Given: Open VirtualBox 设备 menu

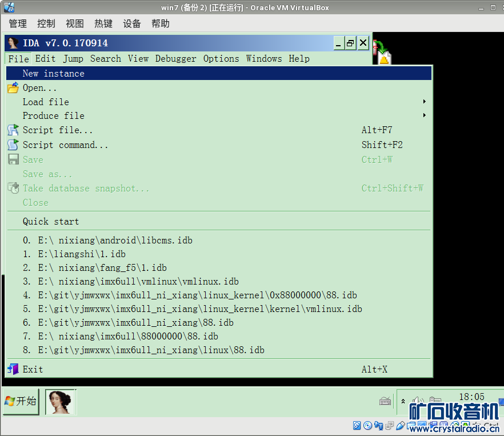Looking at the screenshot, I should (x=132, y=23).
